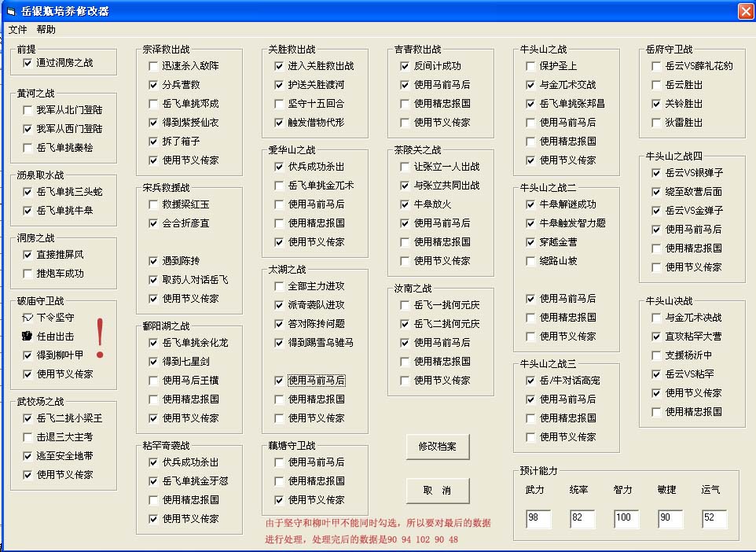This screenshot has height=552, width=756.
Task: Click the 武力 value field showing 98
Action: (538, 519)
